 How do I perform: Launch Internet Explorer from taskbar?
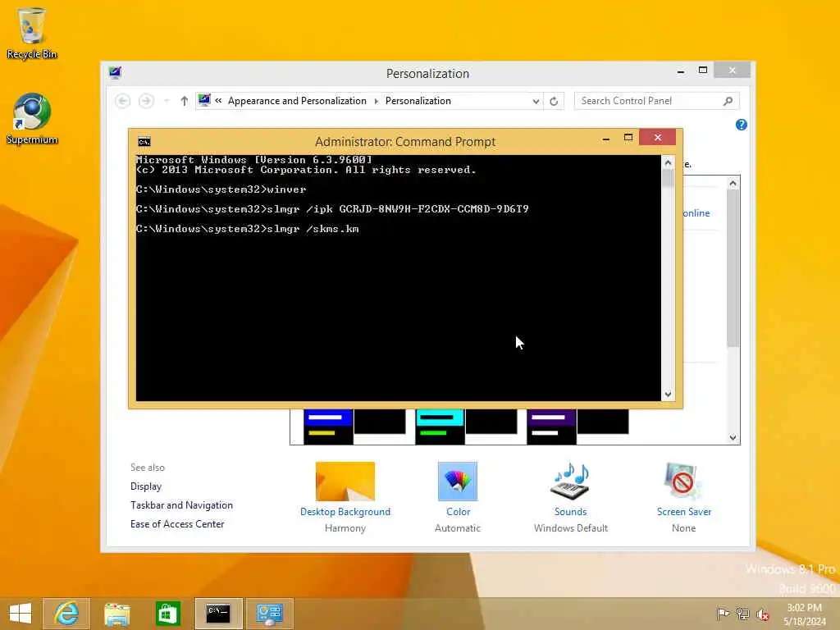click(66, 614)
